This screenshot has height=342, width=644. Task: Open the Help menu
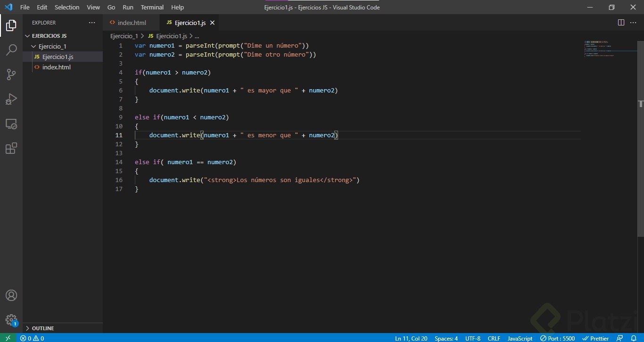click(178, 7)
